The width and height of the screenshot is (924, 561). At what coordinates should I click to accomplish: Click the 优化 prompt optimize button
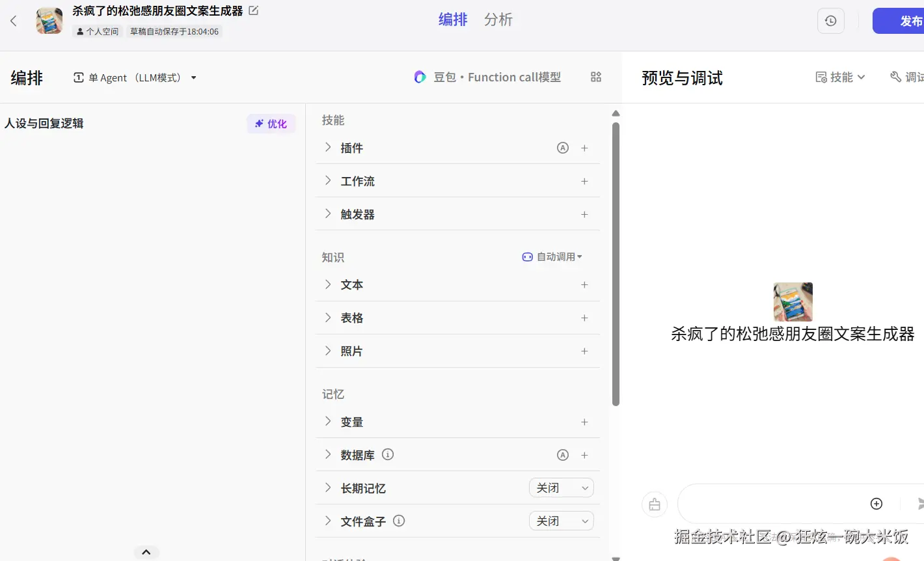pyautogui.click(x=271, y=124)
